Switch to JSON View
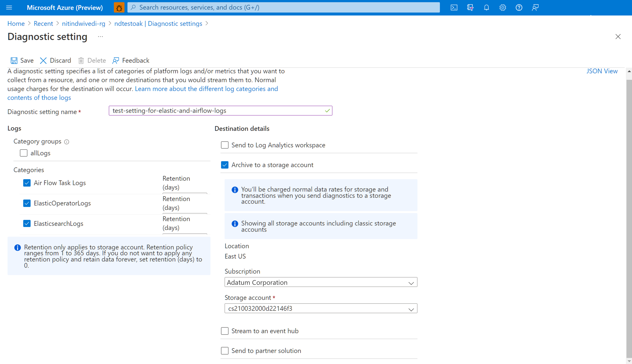This screenshot has width=632, height=364. tap(602, 71)
